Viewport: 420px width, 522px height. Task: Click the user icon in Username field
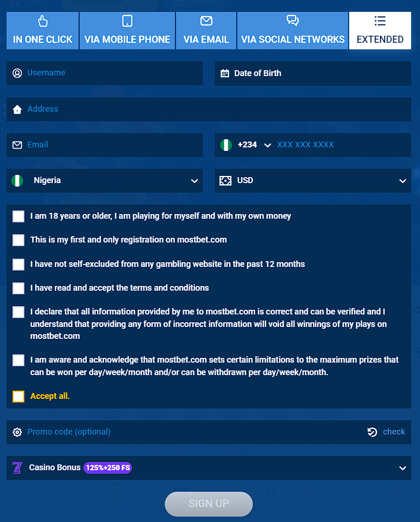[17, 73]
